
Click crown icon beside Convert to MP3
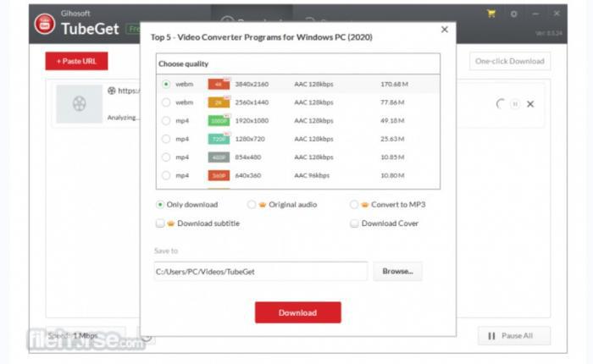(364, 205)
